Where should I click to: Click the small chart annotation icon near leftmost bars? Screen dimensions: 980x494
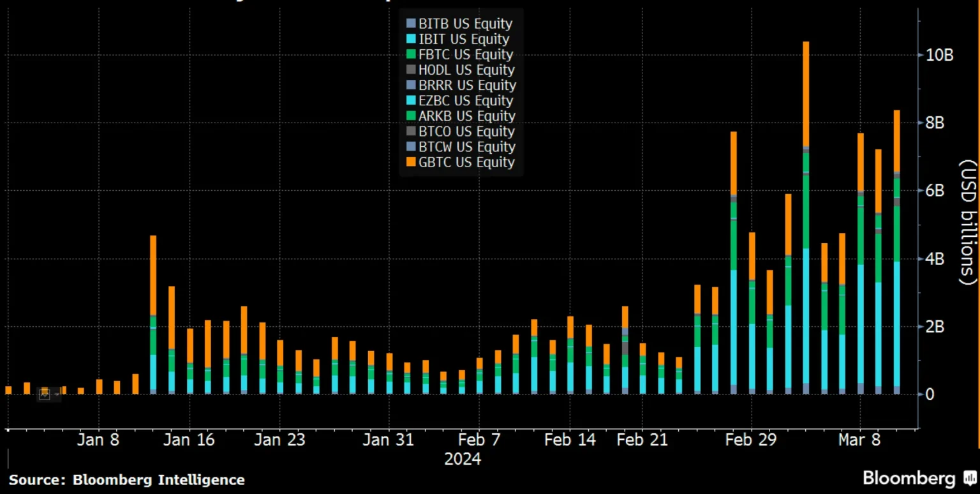(44, 394)
